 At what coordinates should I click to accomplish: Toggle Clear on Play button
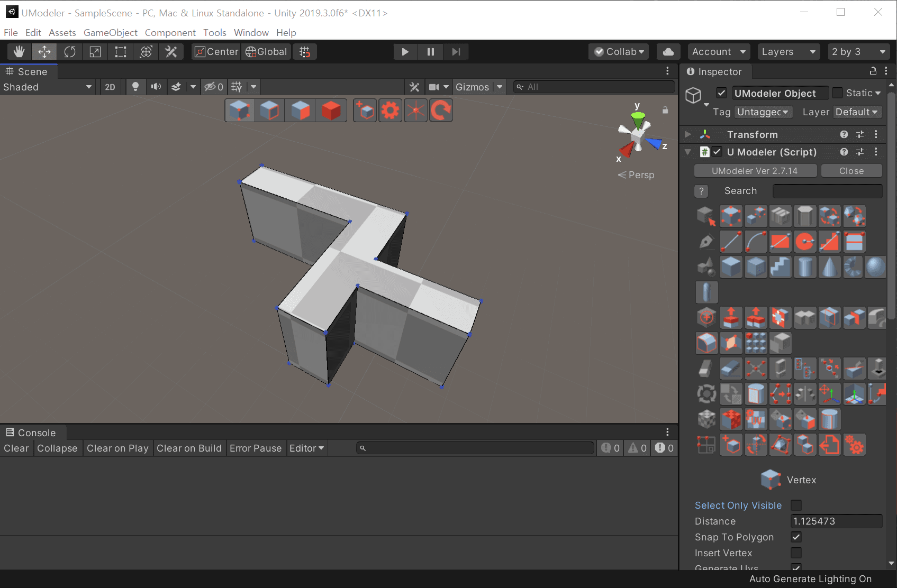point(117,448)
